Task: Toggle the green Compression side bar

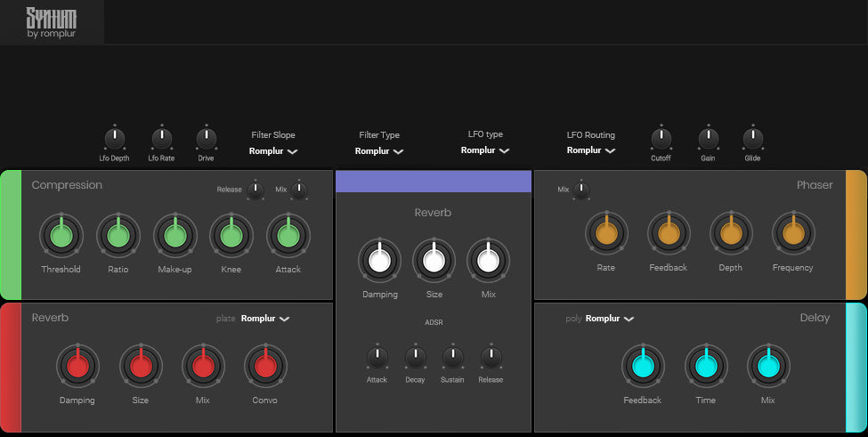Action: (11, 235)
